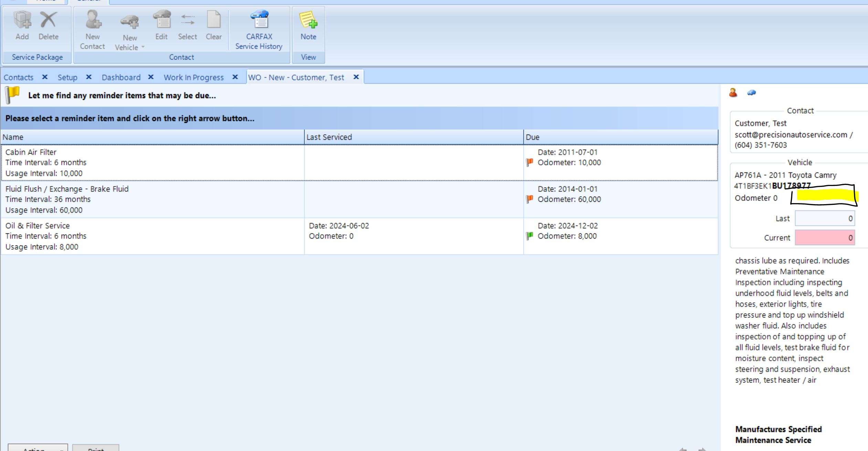This screenshot has width=868, height=451.
Task: Sort by the Due column header
Action: click(x=621, y=137)
